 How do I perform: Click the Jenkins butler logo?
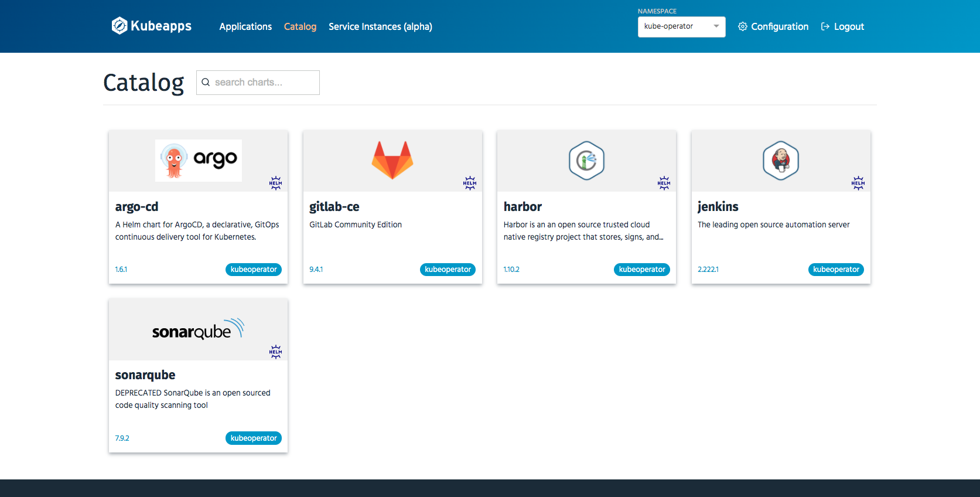coord(781,160)
